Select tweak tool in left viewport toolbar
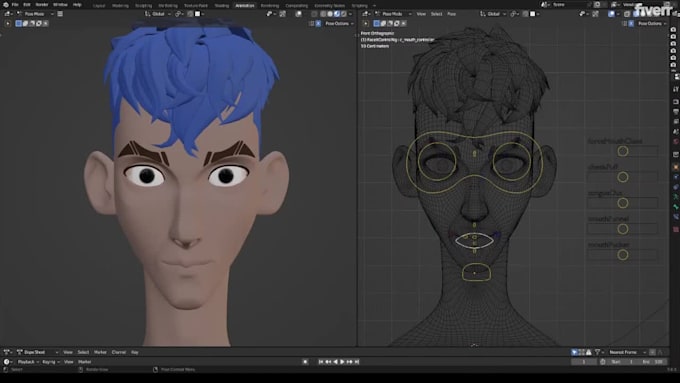 8,23
